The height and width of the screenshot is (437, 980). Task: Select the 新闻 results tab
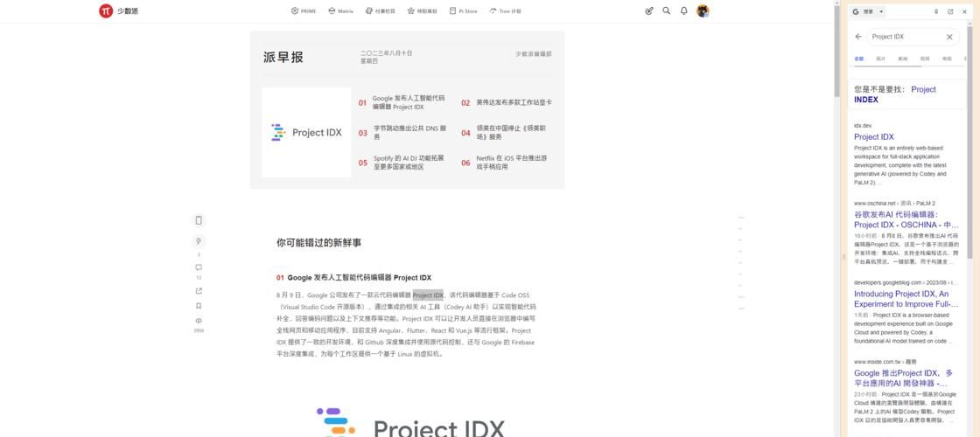(x=902, y=59)
